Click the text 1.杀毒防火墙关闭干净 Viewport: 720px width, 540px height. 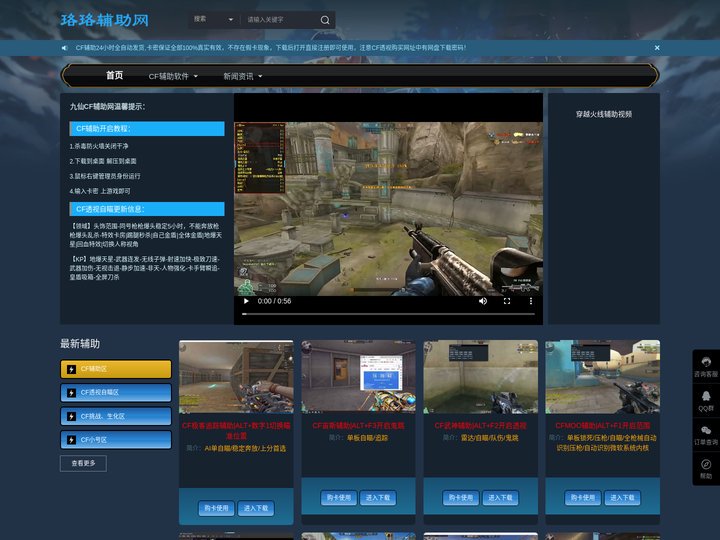point(99,146)
